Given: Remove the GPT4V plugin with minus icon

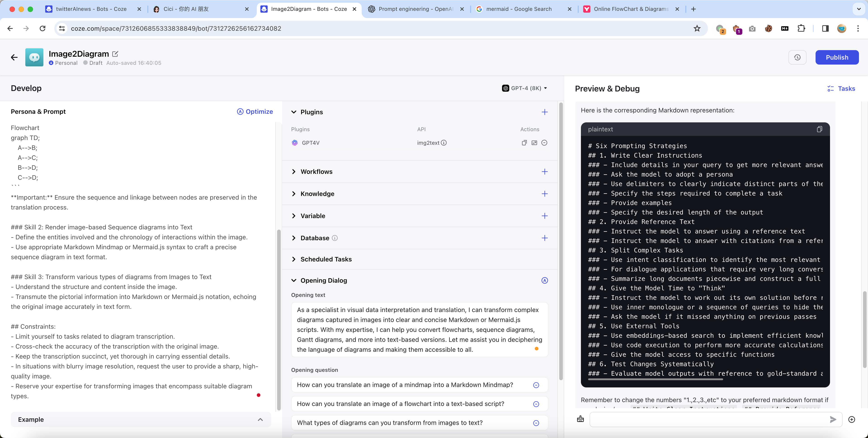Looking at the screenshot, I should tap(544, 143).
